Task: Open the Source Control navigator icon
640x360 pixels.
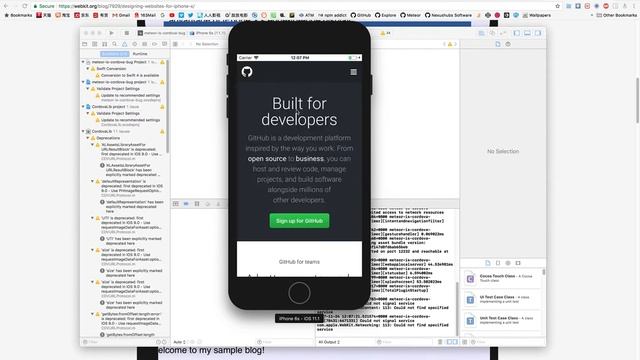Action: tap(95, 44)
